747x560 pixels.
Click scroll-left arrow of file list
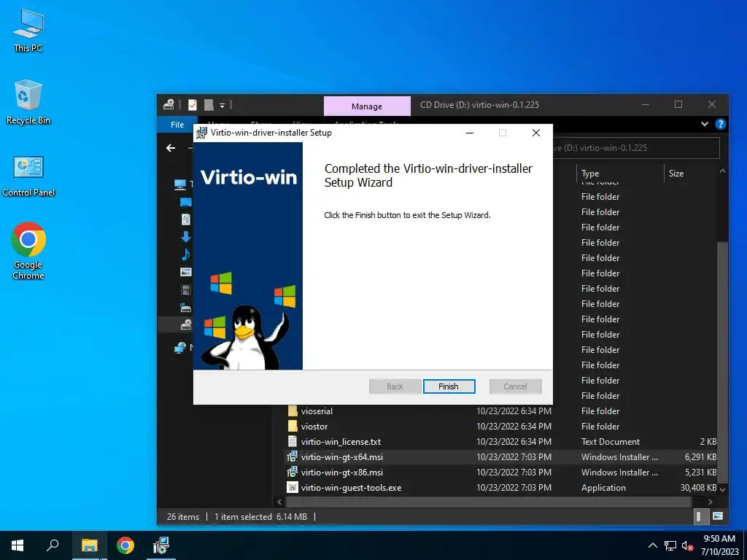coord(279,502)
